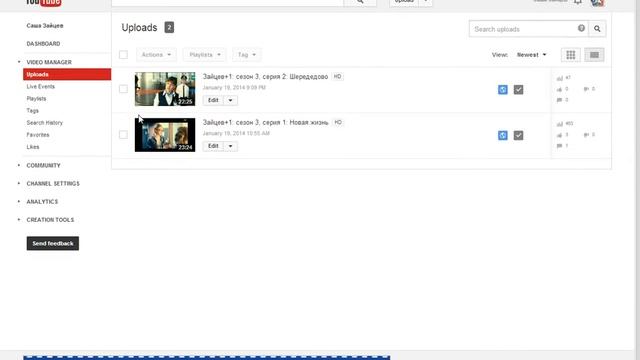The height and width of the screenshot is (360, 640).
Task: Click dislikes icon for серия 2 video
Action: coord(586,89)
